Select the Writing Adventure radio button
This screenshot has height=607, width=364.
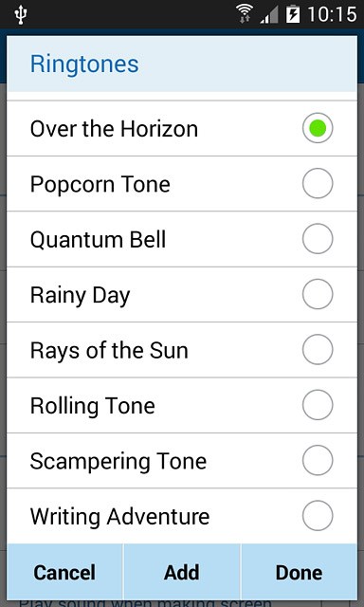point(318,516)
